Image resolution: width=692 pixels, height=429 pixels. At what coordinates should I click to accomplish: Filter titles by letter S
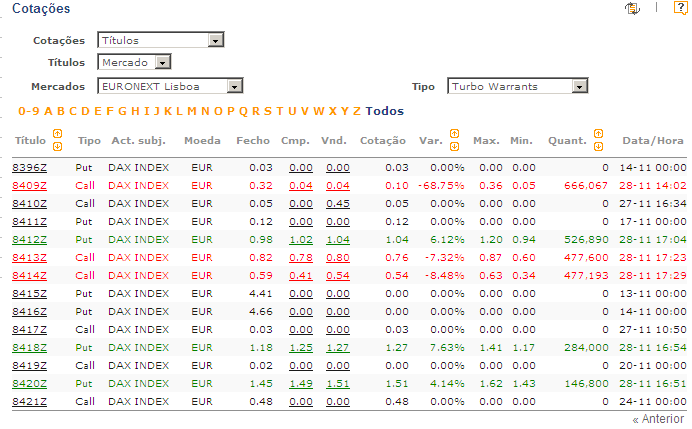(x=267, y=111)
